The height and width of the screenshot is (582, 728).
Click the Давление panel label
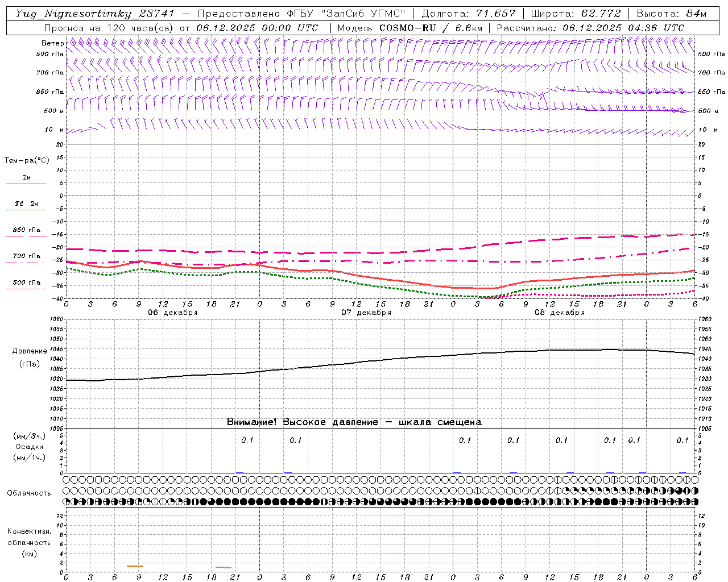click(30, 351)
